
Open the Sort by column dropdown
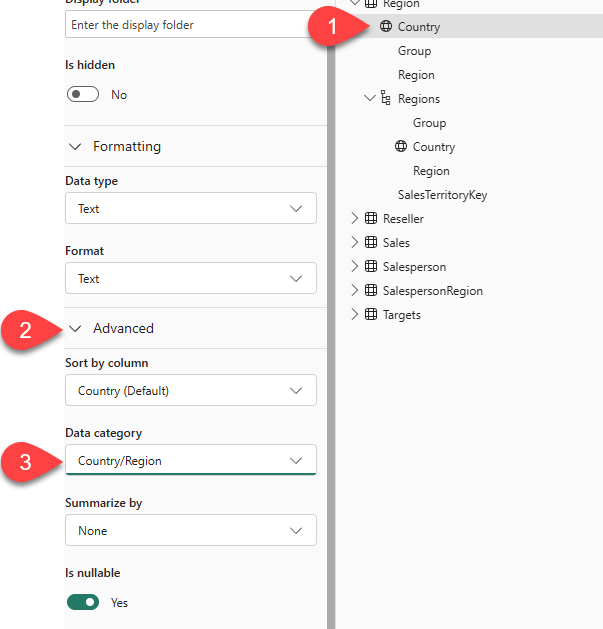coord(190,391)
